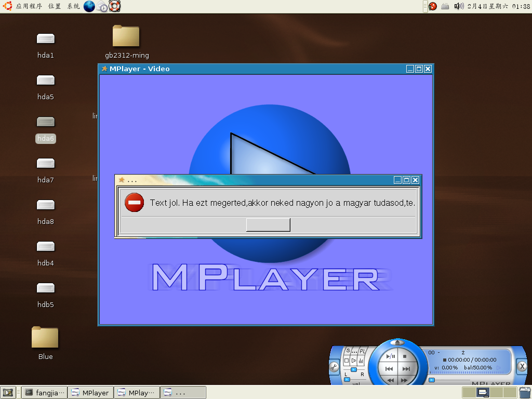Click the date and time clock display

pos(498,6)
